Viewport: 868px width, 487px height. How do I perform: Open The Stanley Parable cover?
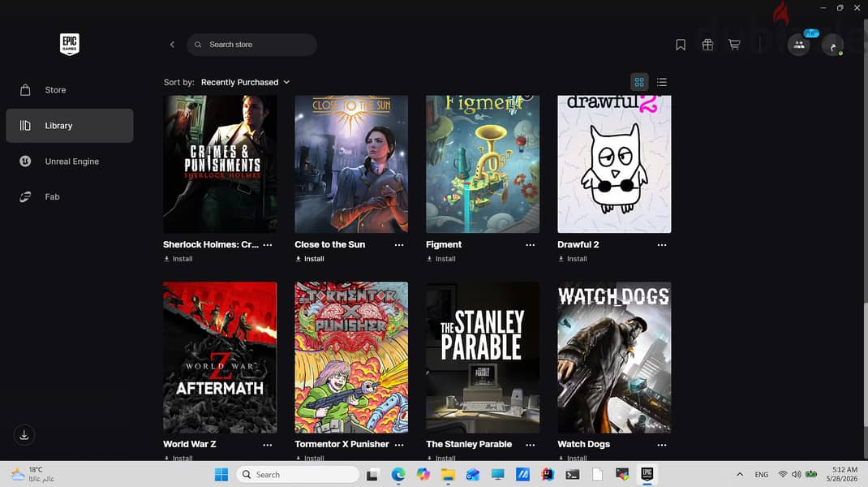pyautogui.click(x=483, y=357)
